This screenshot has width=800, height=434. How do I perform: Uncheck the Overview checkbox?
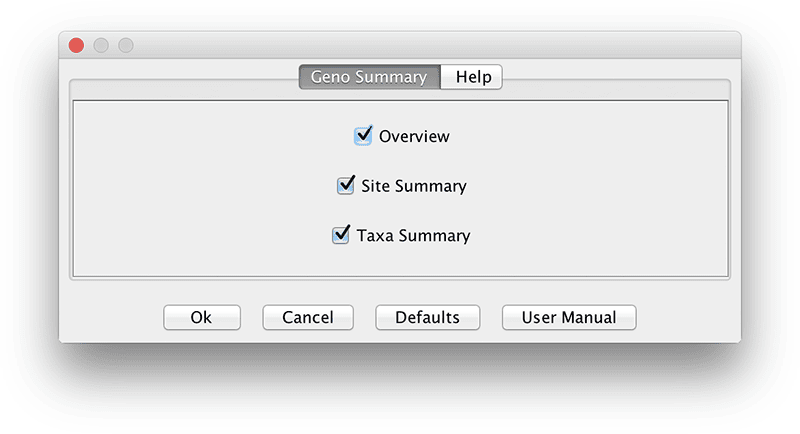(363, 136)
